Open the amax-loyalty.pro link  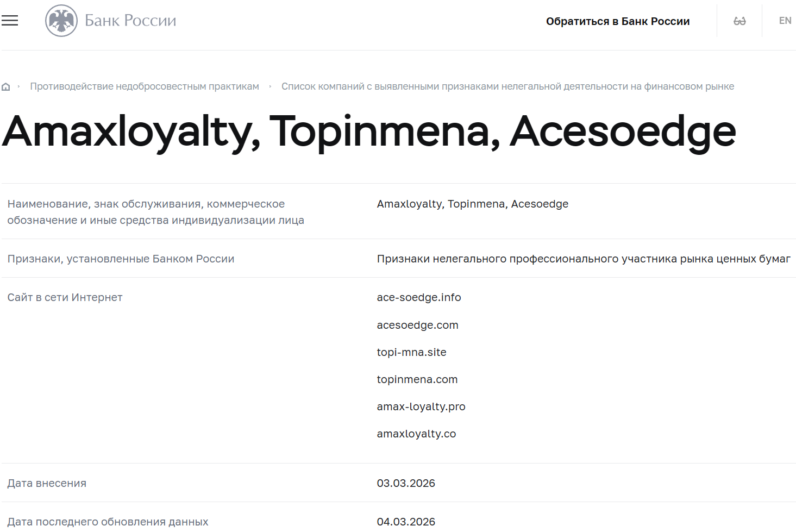[x=421, y=406]
